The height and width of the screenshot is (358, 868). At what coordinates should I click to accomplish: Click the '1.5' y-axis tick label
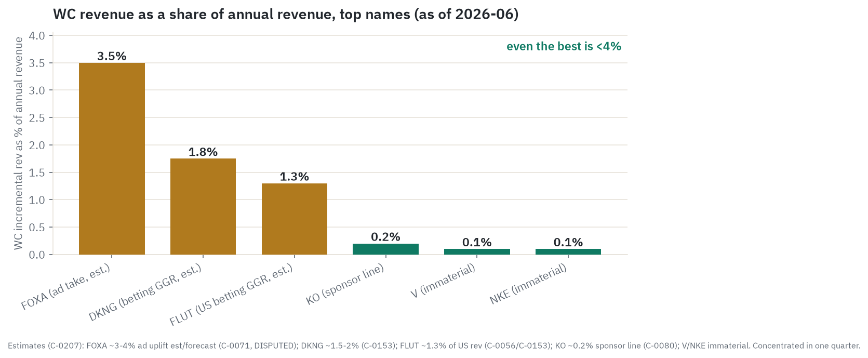(37, 173)
